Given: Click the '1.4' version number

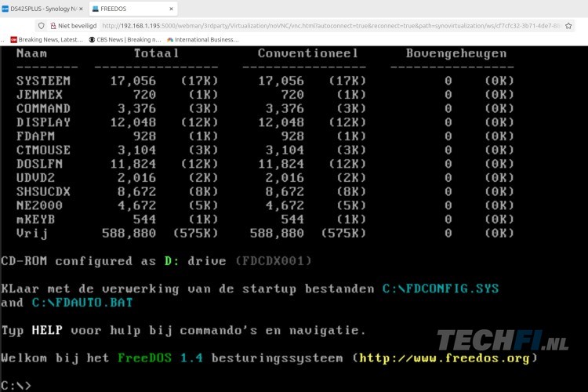Looking at the screenshot, I should pyautogui.click(x=191, y=358).
